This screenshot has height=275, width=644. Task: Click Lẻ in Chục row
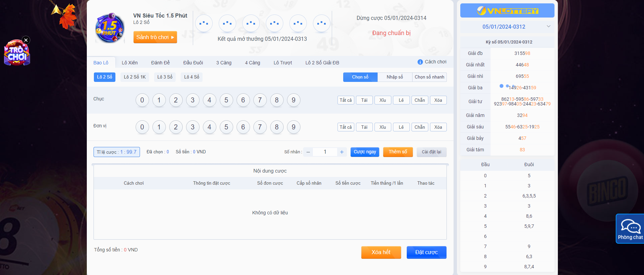(401, 100)
